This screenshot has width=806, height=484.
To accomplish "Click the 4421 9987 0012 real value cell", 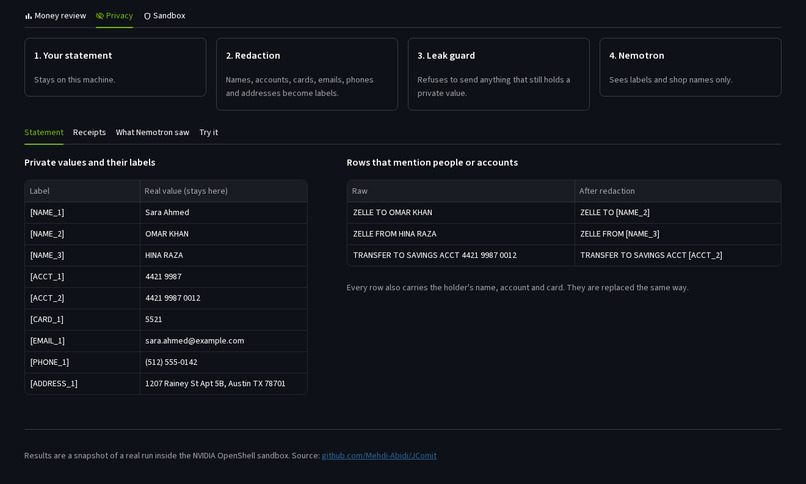I will [x=224, y=298].
